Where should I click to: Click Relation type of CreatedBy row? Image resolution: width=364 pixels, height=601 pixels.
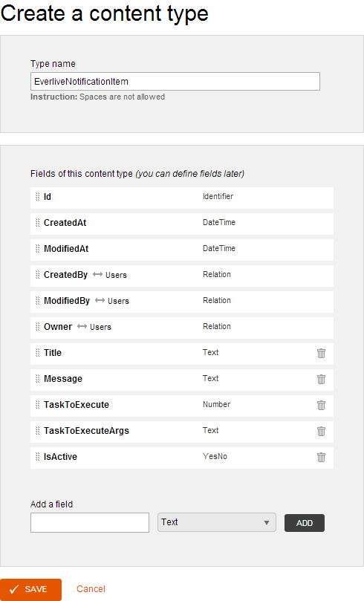(x=217, y=274)
